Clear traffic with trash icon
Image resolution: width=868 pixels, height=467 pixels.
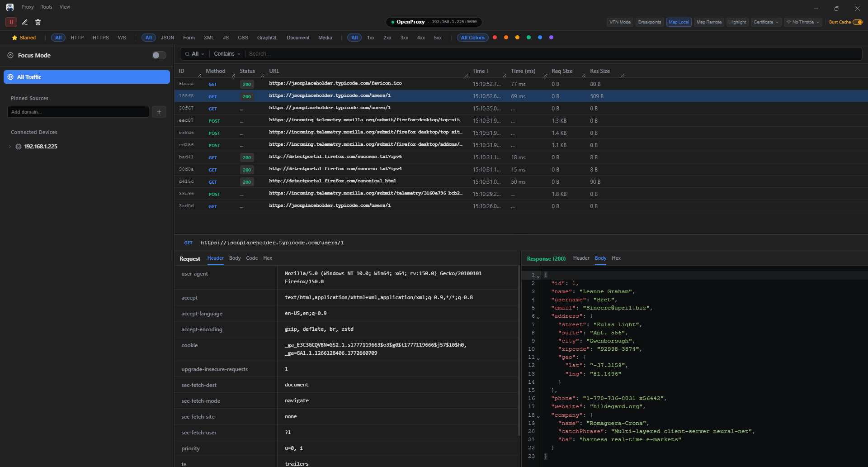[38, 22]
